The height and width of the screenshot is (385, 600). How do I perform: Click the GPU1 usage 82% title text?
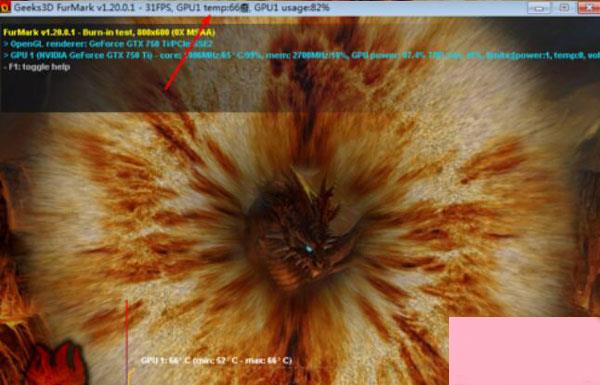tap(292, 8)
